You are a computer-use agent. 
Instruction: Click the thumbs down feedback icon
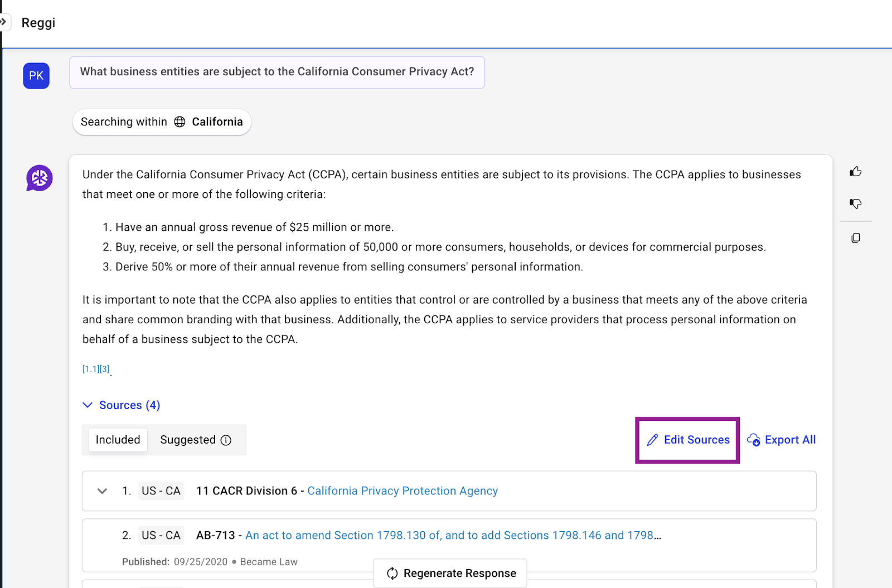click(855, 204)
